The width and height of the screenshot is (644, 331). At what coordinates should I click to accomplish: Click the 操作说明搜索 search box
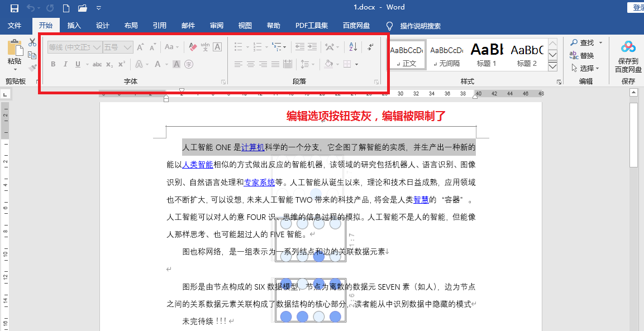click(x=421, y=26)
